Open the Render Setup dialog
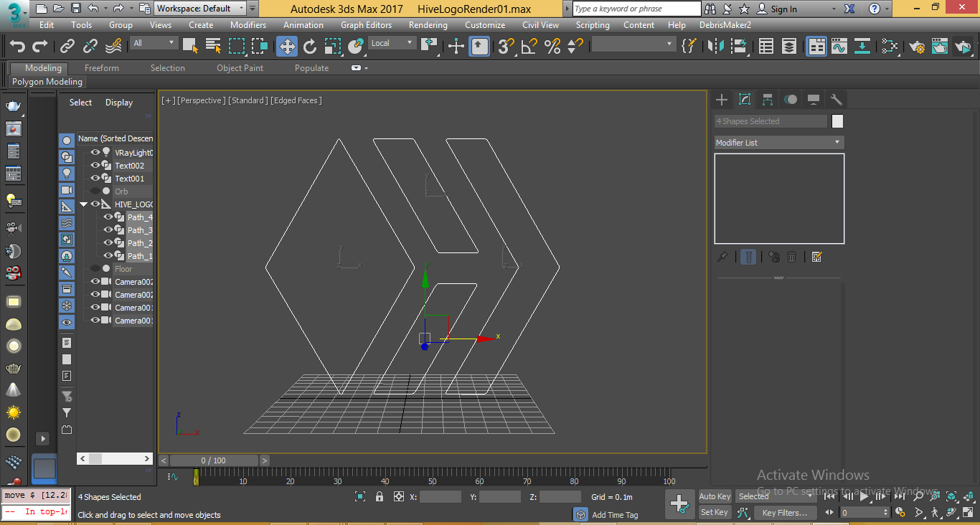 pyautogui.click(x=917, y=47)
